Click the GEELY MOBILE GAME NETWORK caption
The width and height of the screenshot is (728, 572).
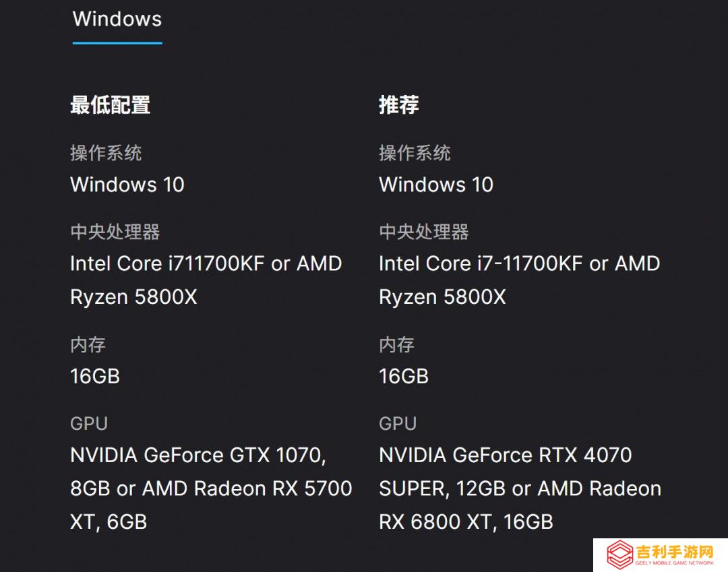[674, 563]
